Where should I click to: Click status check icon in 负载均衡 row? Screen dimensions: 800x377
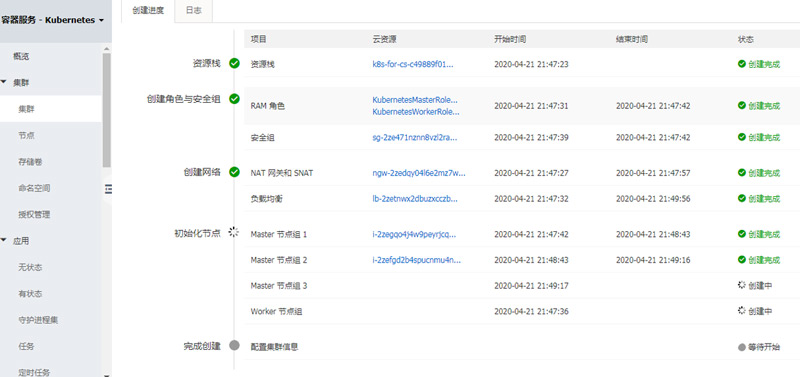tap(742, 198)
